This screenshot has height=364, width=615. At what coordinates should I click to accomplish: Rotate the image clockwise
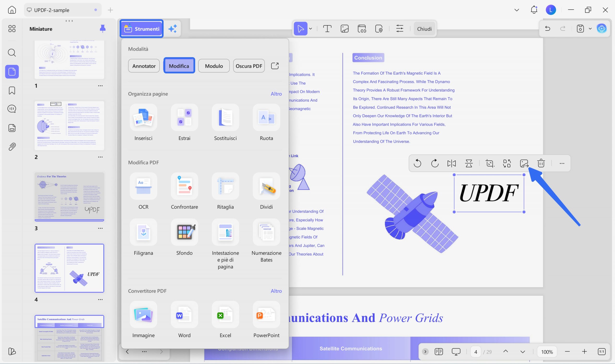tap(435, 163)
